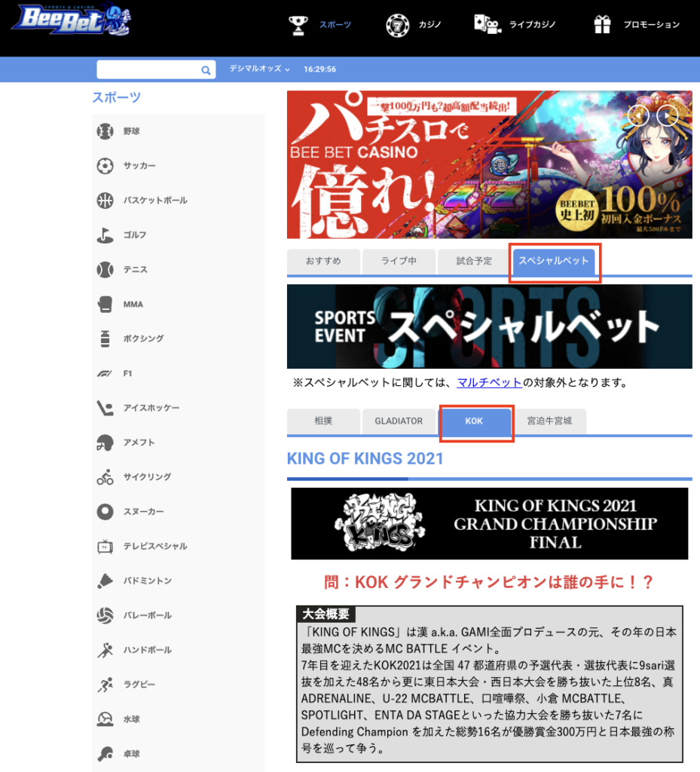Viewport: 700px width, 772px height.
Task: Go to next banner slide arrow
Action: click(668, 116)
